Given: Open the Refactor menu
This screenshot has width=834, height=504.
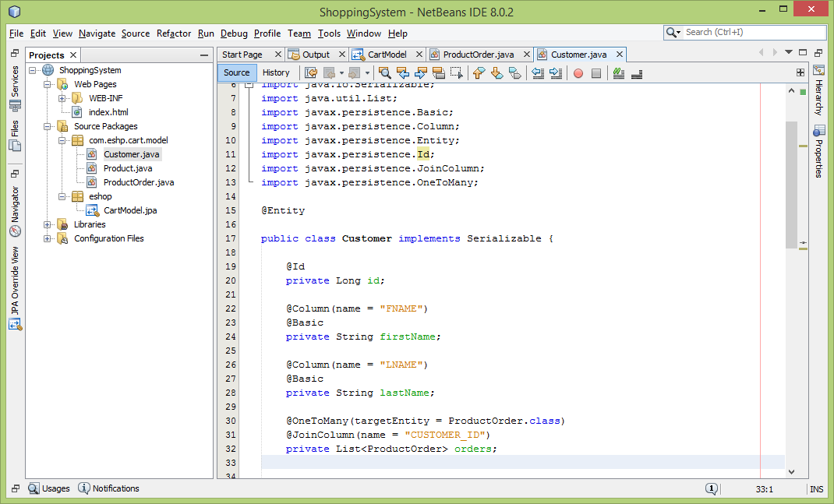Looking at the screenshot, I should tap(173, 33).
